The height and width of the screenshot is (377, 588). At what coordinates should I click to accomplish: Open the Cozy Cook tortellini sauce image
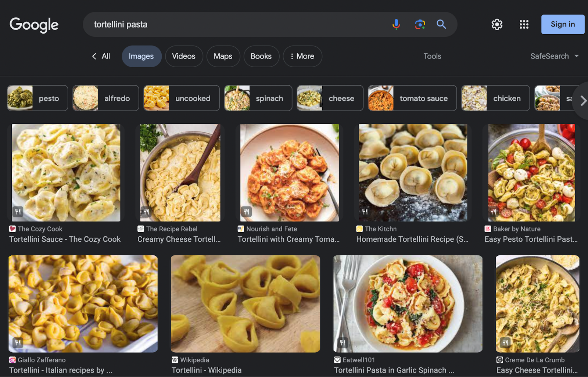pos(66,173)
